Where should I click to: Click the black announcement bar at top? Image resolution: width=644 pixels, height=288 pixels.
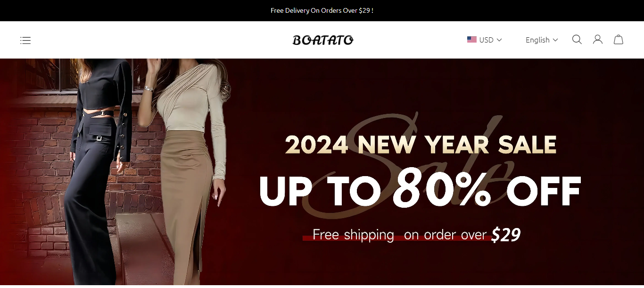click(322, 10)
